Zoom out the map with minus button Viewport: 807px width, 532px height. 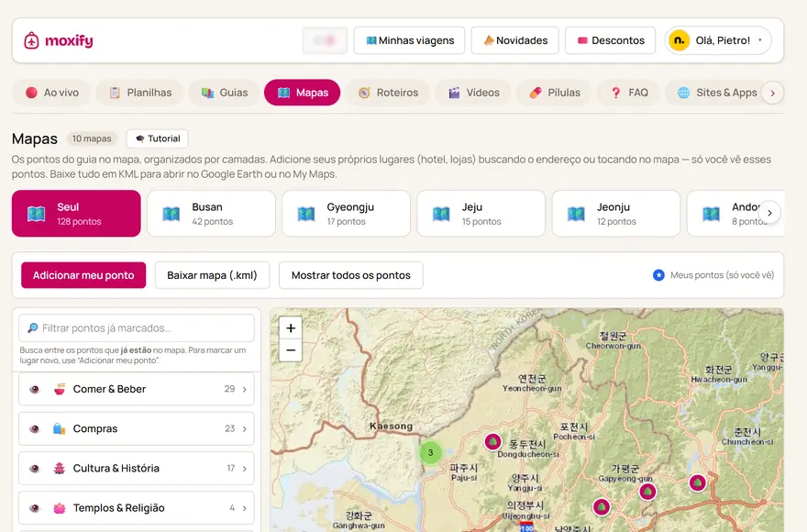291,350
